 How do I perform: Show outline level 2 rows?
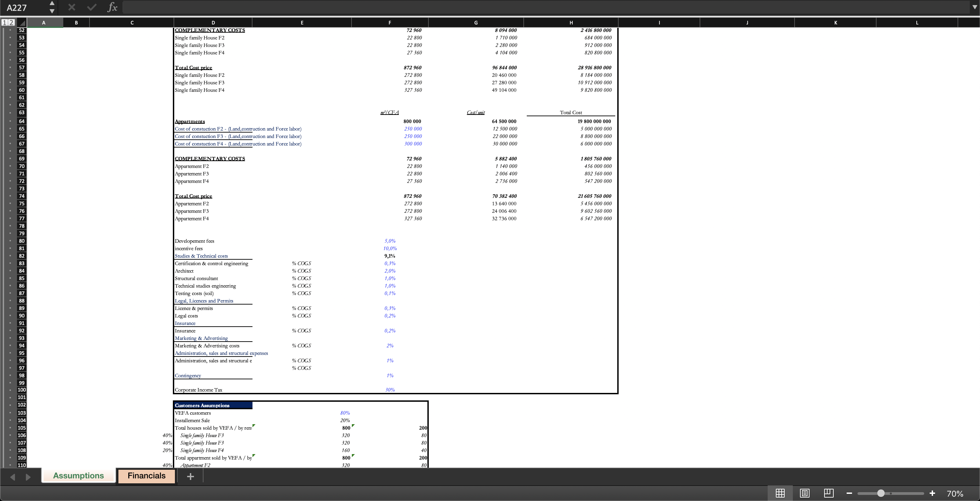click(x=12, y=23)
